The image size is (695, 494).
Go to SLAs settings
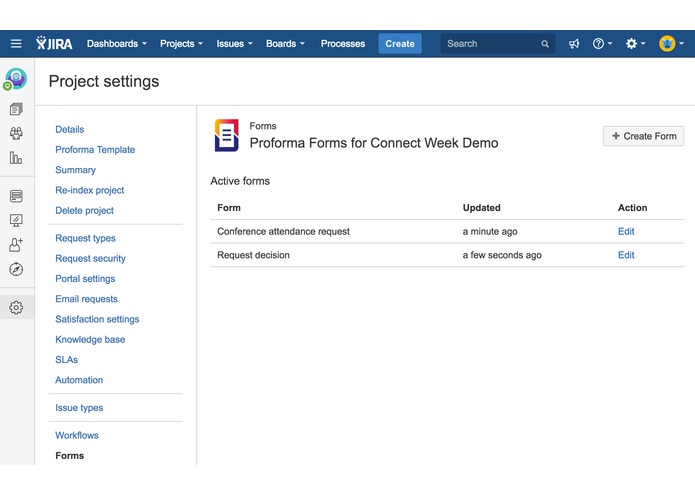pos(66,360)
